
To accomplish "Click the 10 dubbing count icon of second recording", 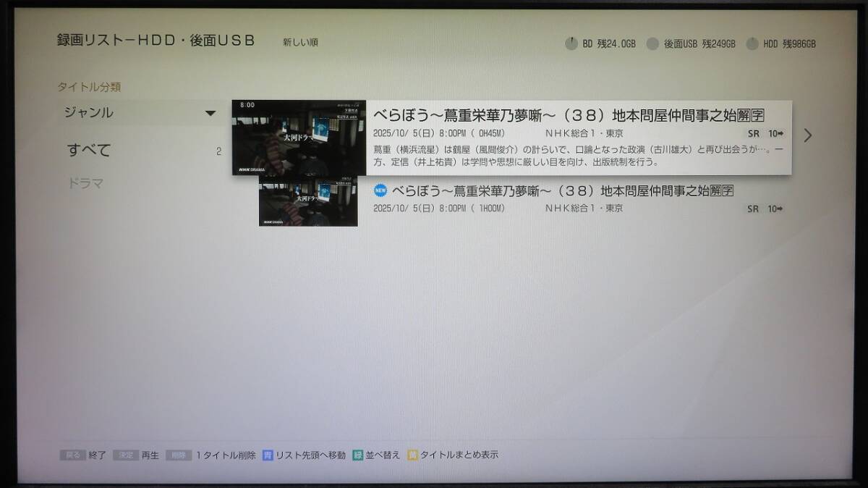I will coord(776,209).
